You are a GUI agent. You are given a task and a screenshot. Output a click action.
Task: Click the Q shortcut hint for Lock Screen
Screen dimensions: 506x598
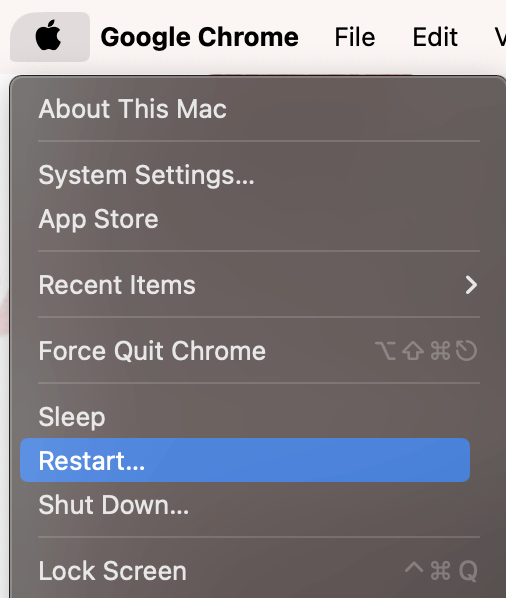pyautogui.click(x=468, y=571)
